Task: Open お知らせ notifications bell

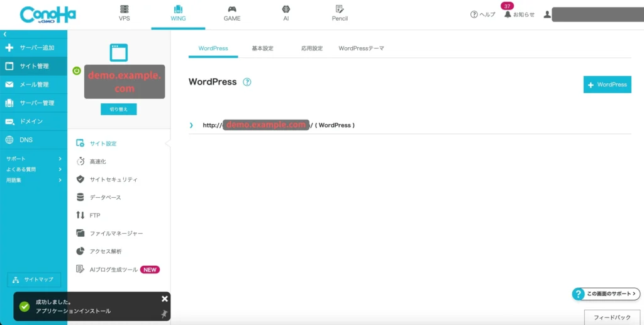Action: [519, 14]
